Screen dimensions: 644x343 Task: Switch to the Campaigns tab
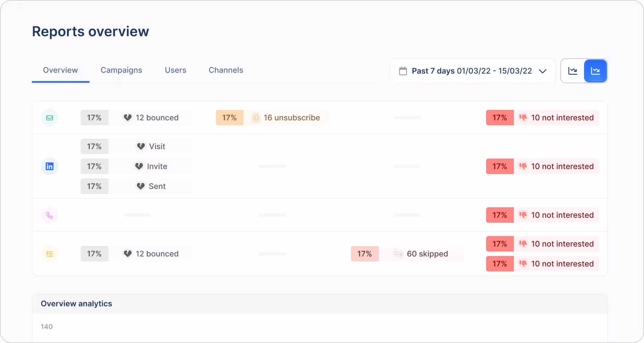(121, 70)
